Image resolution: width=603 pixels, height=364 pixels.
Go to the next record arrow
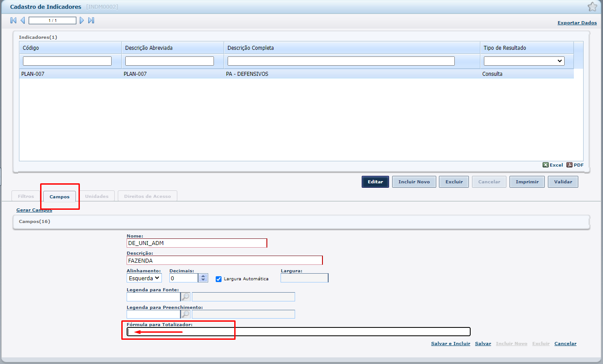[x=82, y=20]
